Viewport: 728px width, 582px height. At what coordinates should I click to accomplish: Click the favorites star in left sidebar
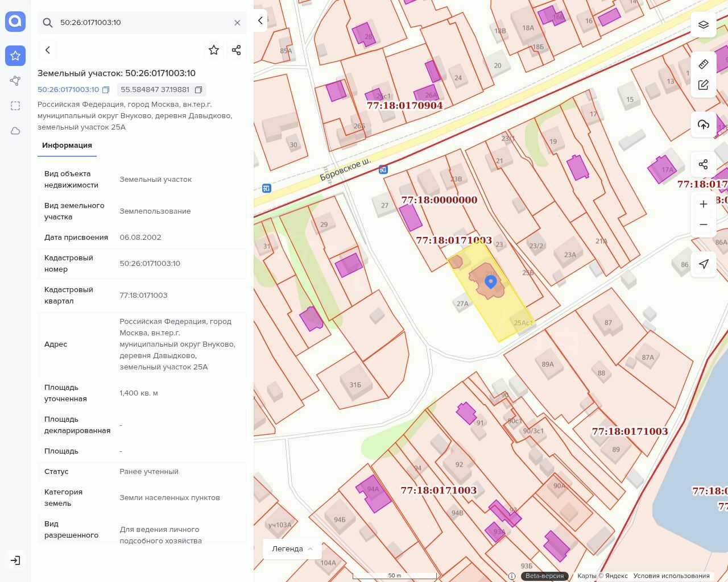[15, 56]
